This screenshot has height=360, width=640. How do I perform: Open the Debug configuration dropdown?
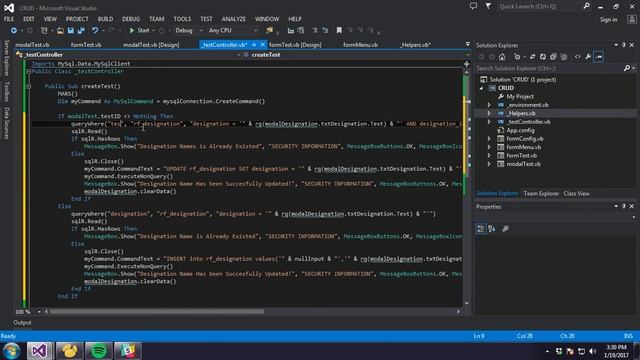189,31
